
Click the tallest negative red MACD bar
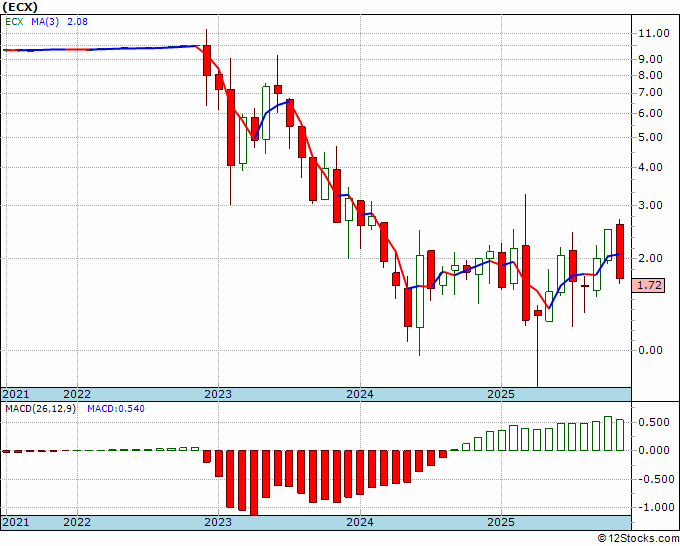click(x=254, y=482)
